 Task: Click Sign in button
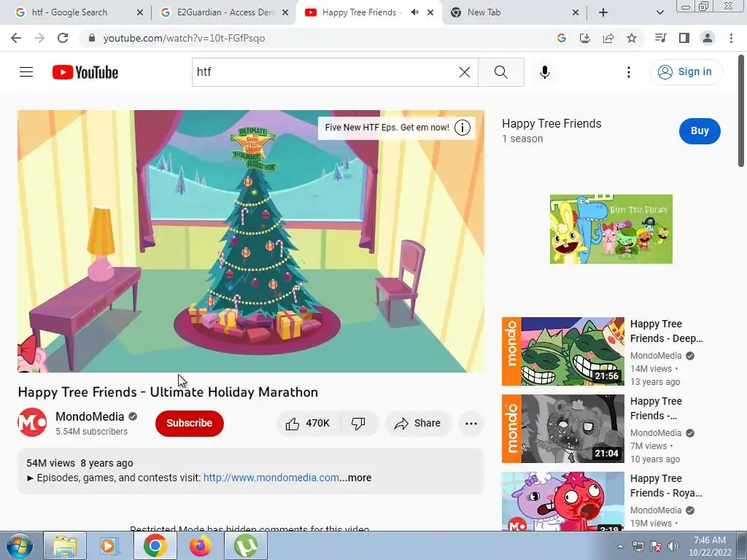(686, 72)
